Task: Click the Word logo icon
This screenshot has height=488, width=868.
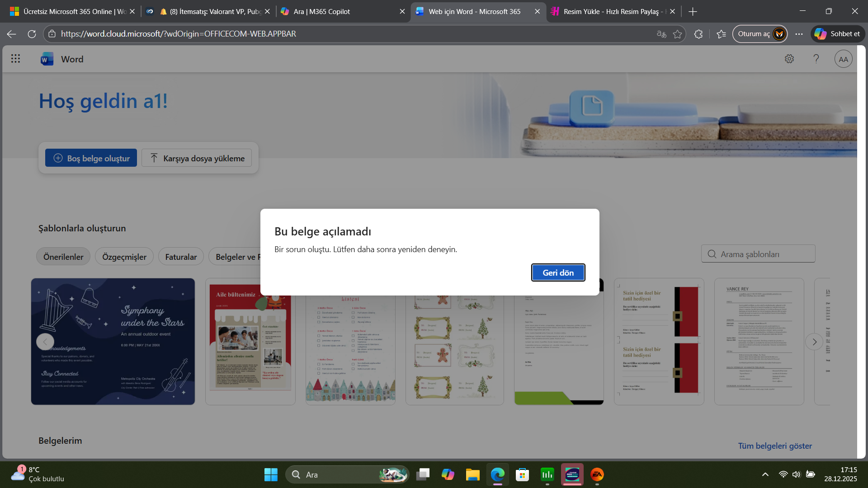Action: click(x=47, y=59)
